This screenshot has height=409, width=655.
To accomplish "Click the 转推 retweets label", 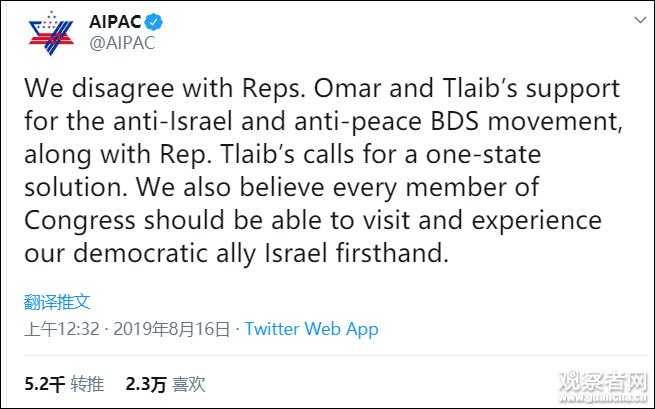I will coord(88,382).
